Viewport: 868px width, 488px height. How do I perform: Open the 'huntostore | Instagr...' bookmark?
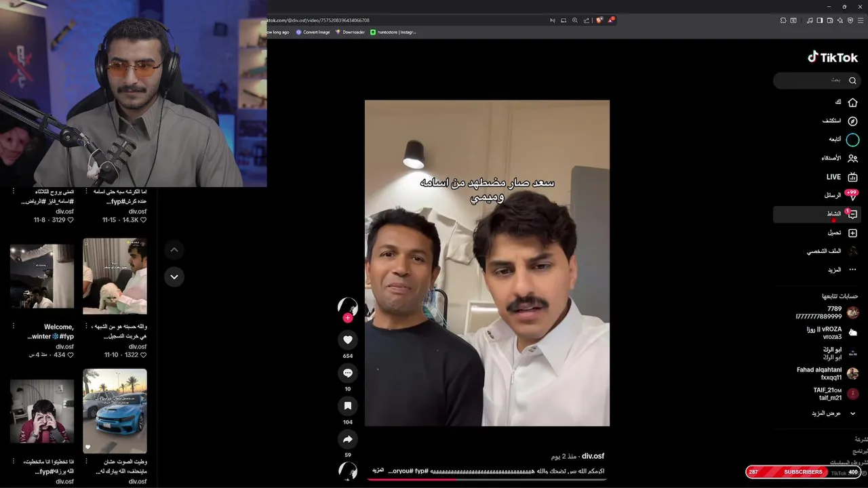(393, 32)
